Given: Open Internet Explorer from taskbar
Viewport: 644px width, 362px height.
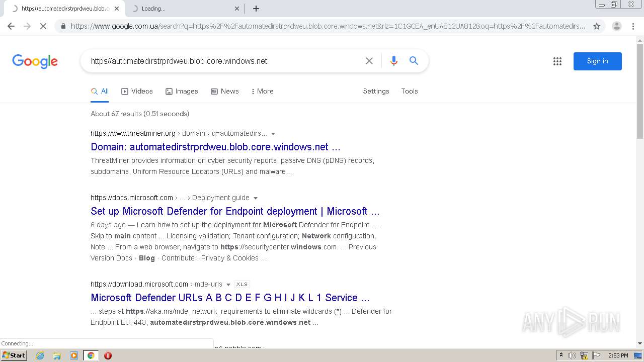Looking at the screenshot, I should (x=40, y=355).
